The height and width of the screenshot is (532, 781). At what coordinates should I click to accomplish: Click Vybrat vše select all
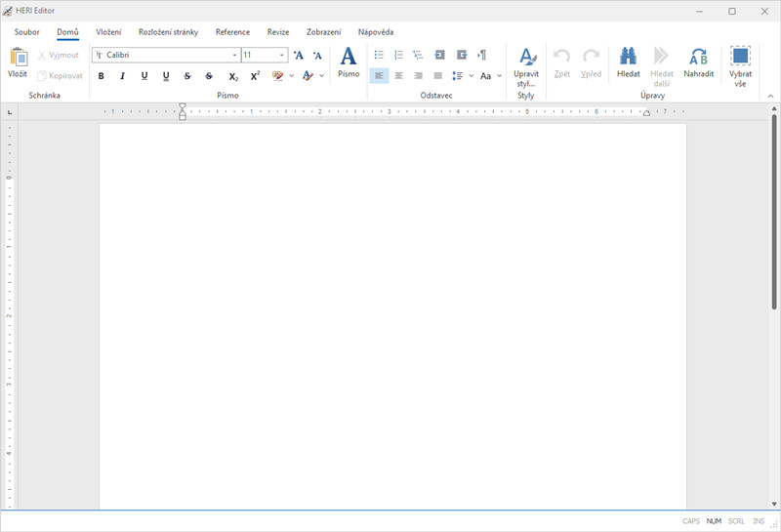coord(740,66)
